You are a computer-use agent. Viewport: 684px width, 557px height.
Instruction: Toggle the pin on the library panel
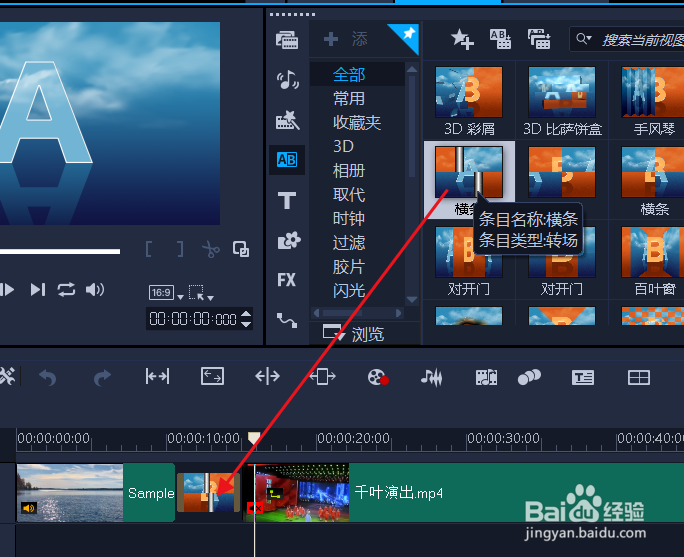coord(407,34)
